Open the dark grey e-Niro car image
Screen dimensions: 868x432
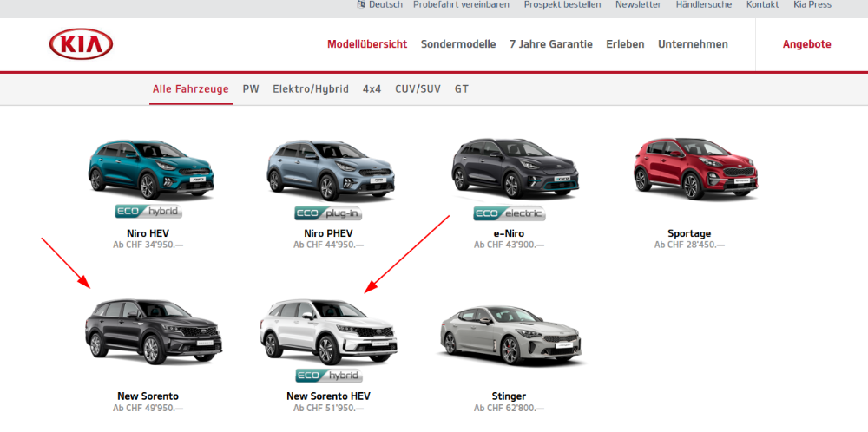tap(516, 168)
